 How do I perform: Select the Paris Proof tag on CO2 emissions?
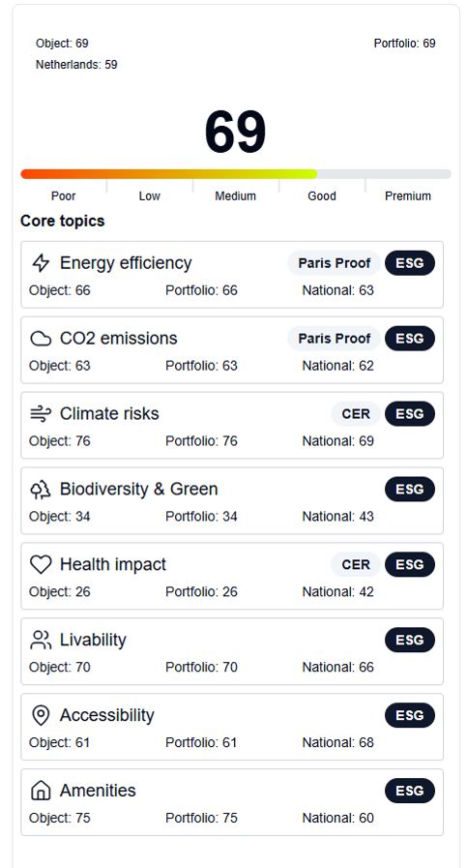(x=335, y=339)
